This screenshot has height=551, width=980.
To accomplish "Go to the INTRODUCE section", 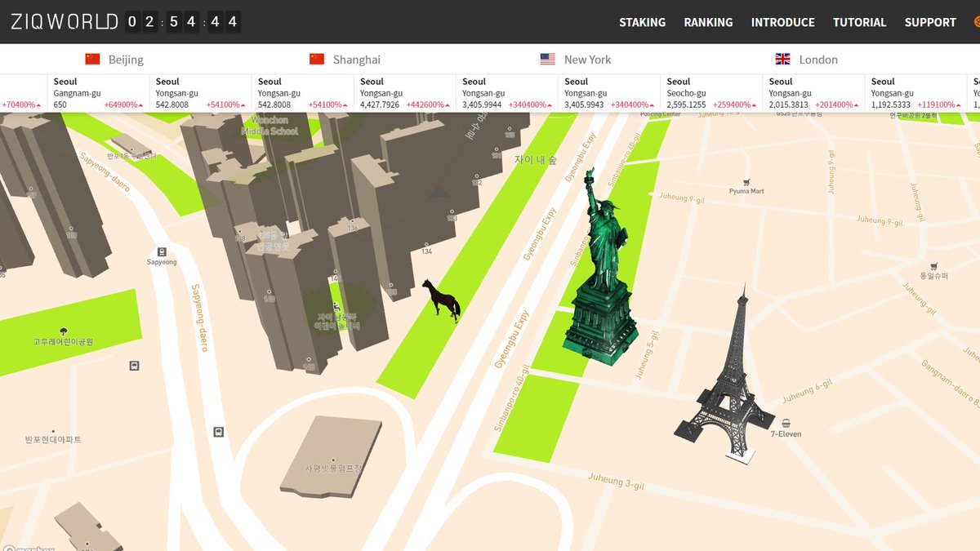I will click(x=782, y=22).
